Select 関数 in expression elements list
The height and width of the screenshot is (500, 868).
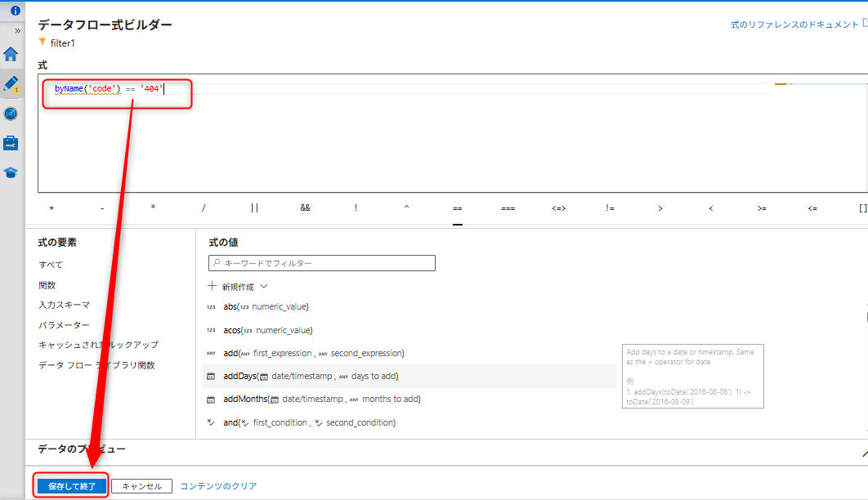pyautogui.click(x=47, y=285)
